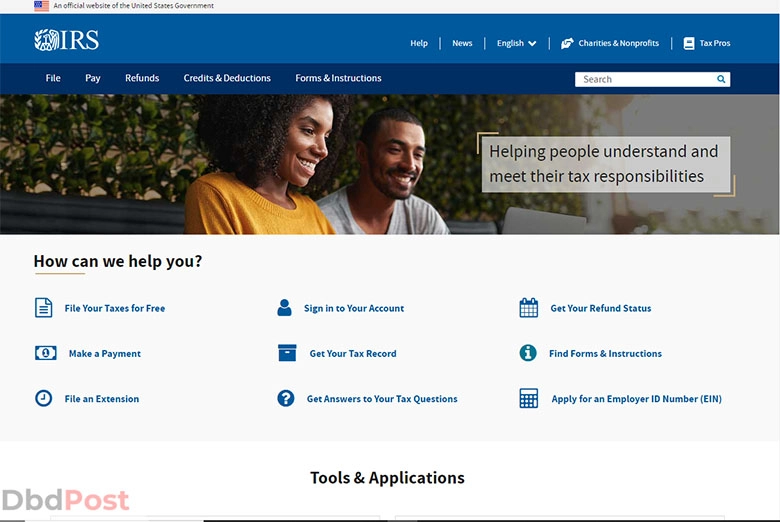
Task: Open File Your Taxes for Free
Action: coord(114,308)
